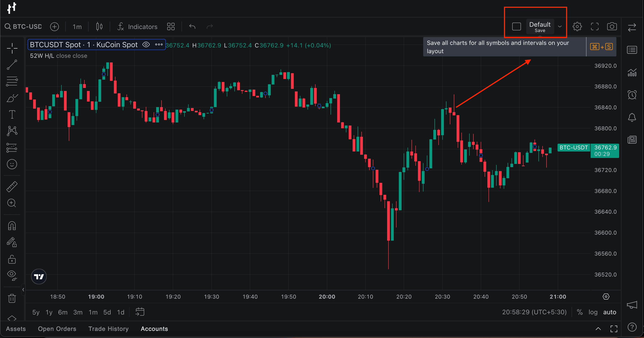
Task: Enter fullscreen chart mode
Action: click(x=595, y=26)
